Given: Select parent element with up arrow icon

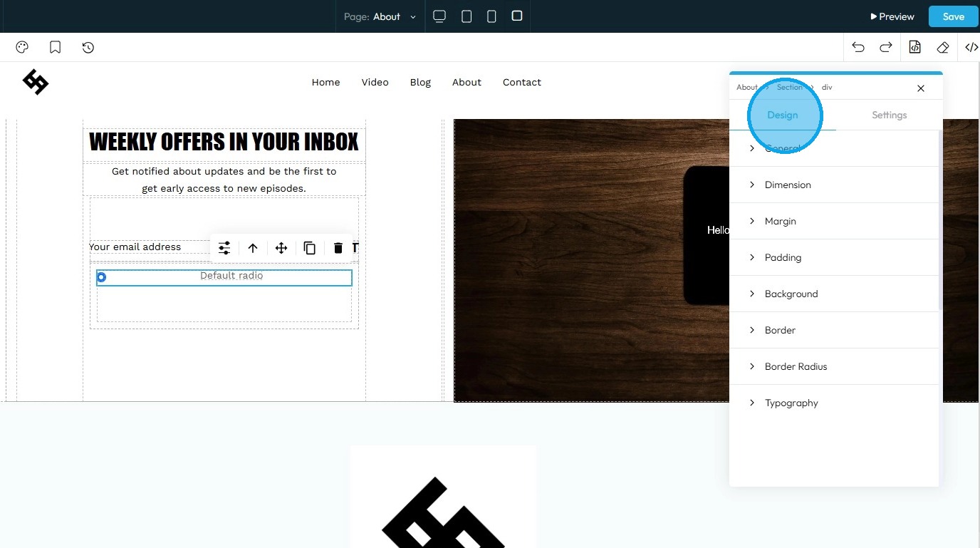Looking at the screenshot, I should coord(253,248).
